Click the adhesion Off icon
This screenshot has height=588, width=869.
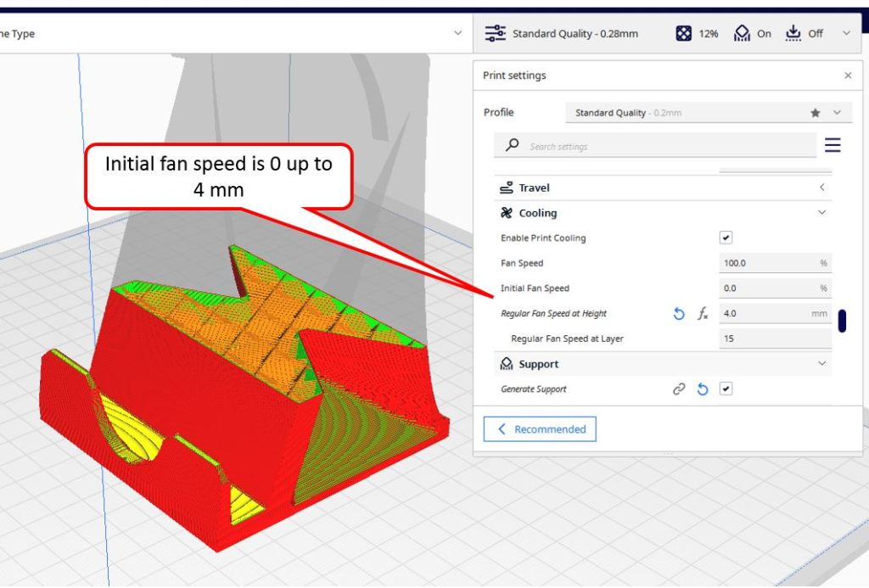(793, 33)
